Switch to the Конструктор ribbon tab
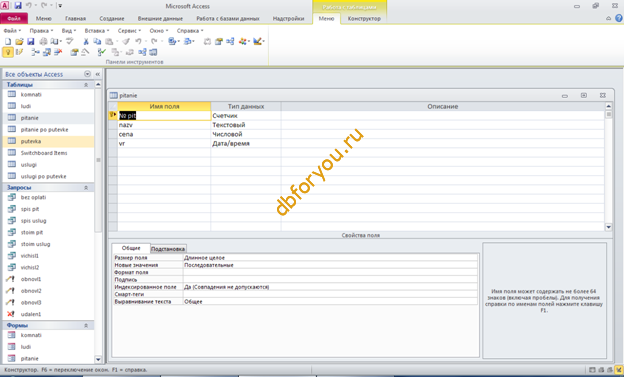Image resolution: width=624 pixels, height=377 pixels. click(x=364, y=18)
